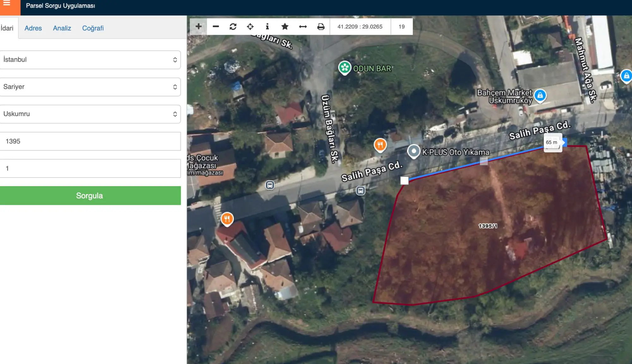Click bus stop icon south of Üzüm Bağları Sk.

pyautogui.click(x=361, y=191)
